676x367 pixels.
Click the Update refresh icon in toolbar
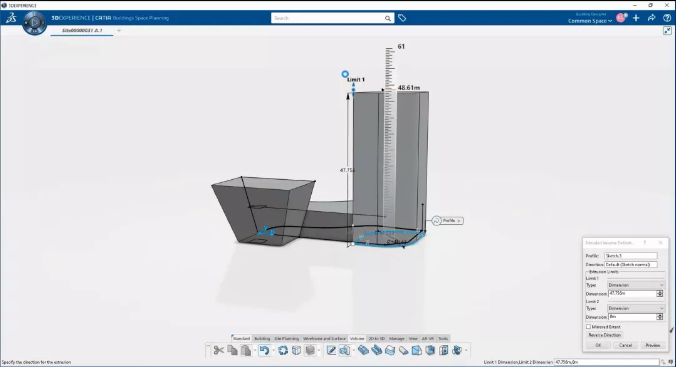point(283,350)
